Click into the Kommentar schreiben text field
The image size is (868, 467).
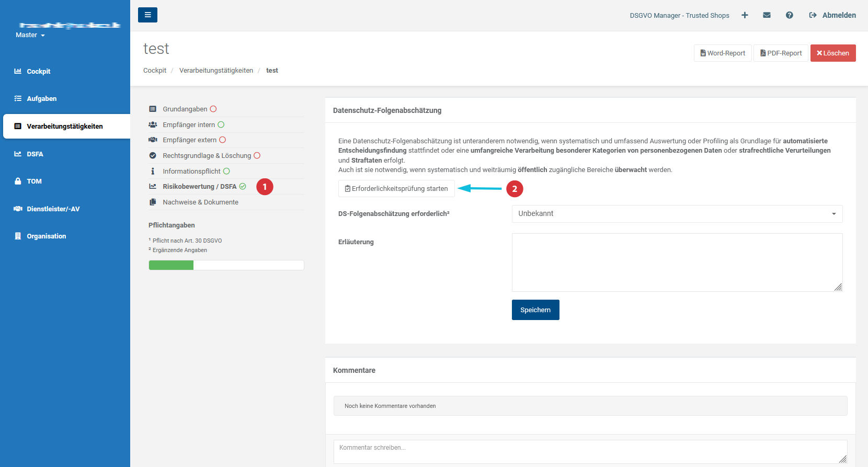coord(590,451)
